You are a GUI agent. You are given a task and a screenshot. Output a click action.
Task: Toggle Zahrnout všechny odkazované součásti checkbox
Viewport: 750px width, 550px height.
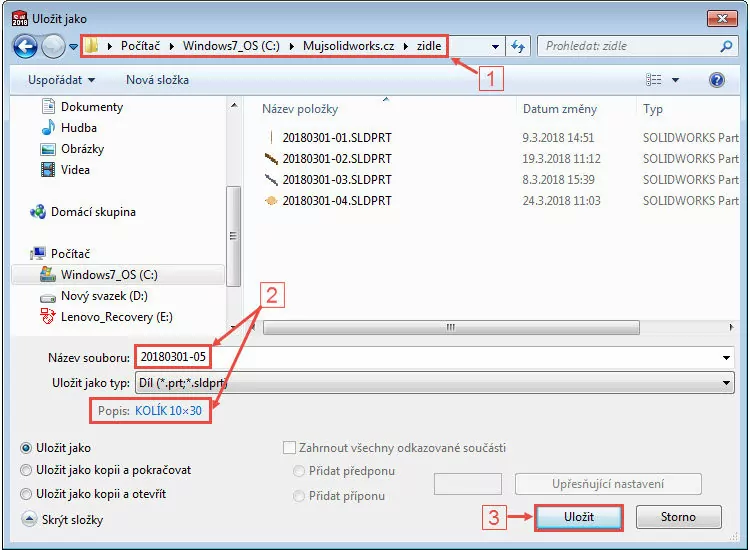point(289,448)
